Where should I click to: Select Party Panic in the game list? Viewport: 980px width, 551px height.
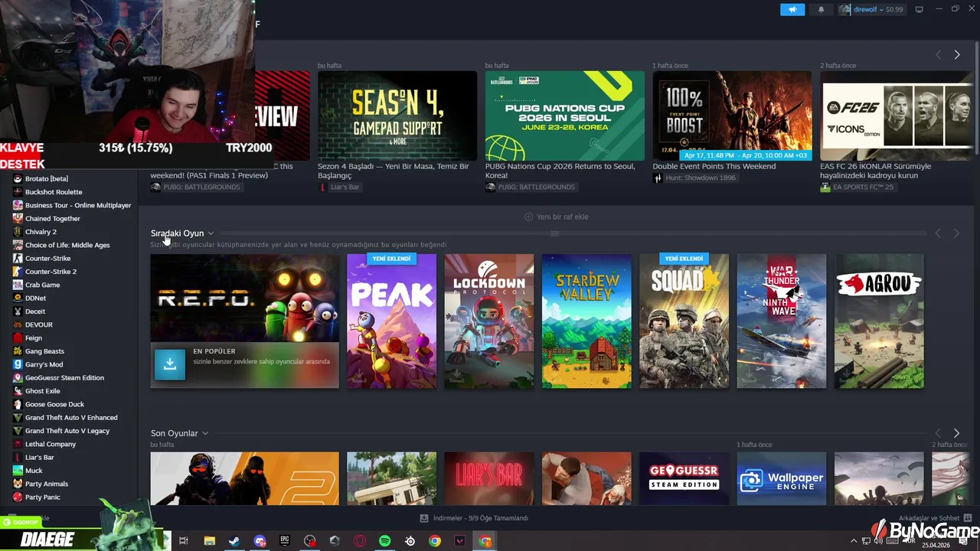click(x=42, y=497)
